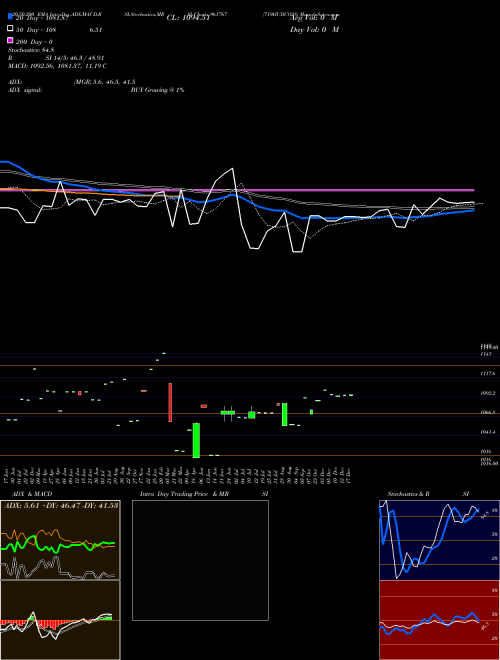Viewport: 500px width, 660px height.
Task: Click the tall red candlestick in price chart
Action: pyautogui.click(x=170, y=402)
